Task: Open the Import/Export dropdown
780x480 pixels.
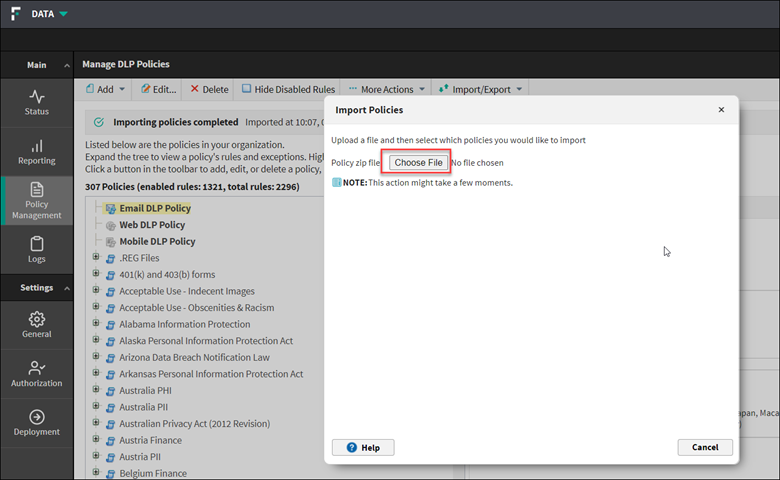Action: pos(480,89)
